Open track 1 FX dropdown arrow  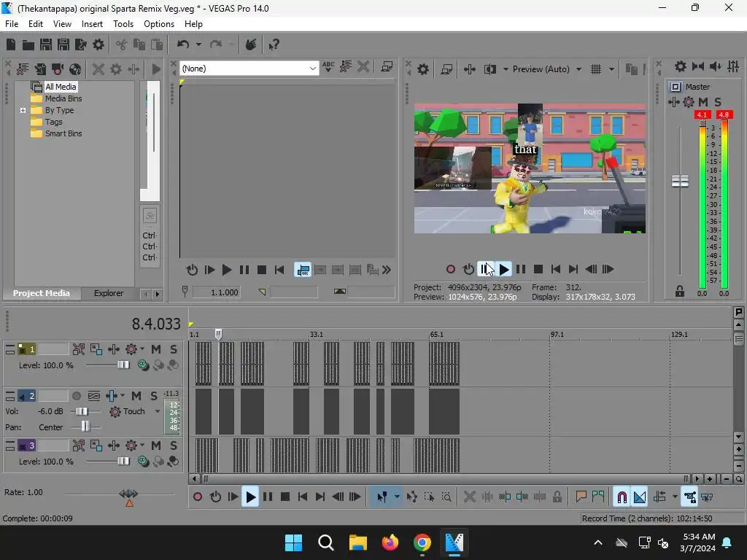142,349
